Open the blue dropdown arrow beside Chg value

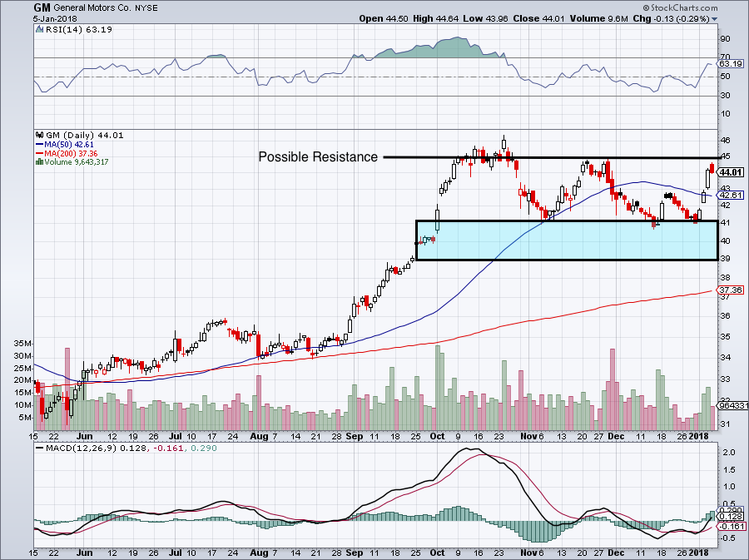pyautogui.click(x=715, y=20)
